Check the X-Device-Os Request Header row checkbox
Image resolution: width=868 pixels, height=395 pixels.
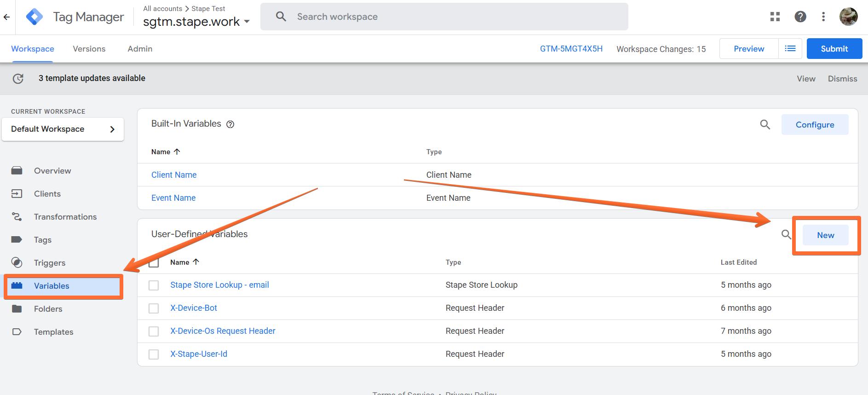tap(154, 331)
